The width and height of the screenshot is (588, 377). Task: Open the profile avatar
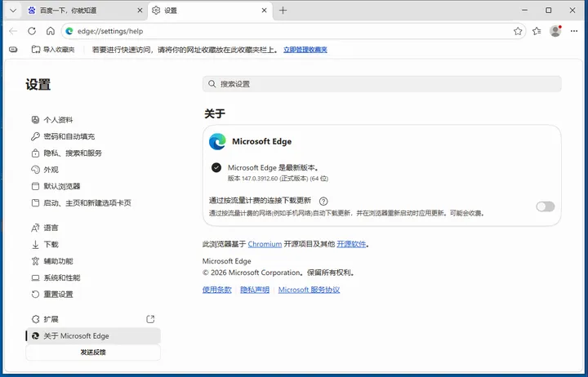coord(555,31)
